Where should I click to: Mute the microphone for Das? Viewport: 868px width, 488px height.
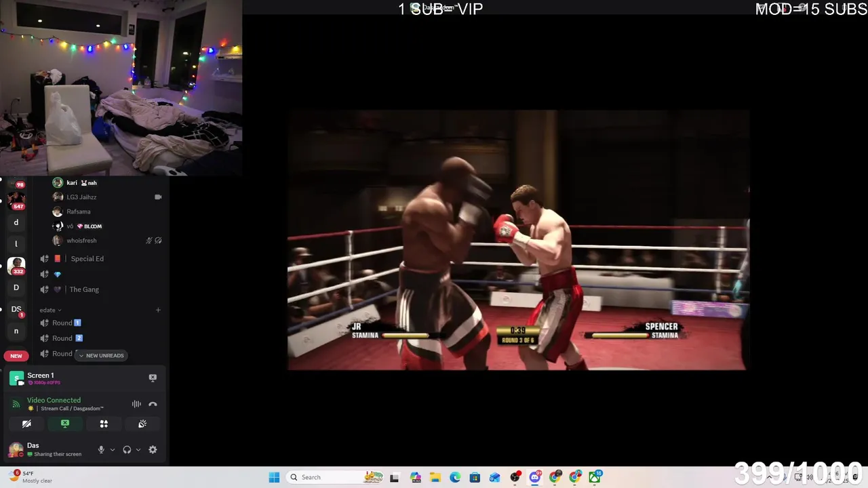(x=101, y=449)
